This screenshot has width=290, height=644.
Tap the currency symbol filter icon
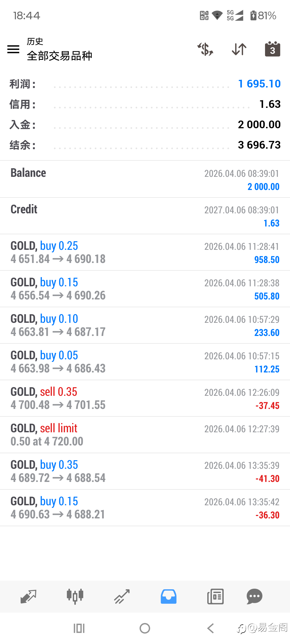pyautogui.click(x=205, y=49)
